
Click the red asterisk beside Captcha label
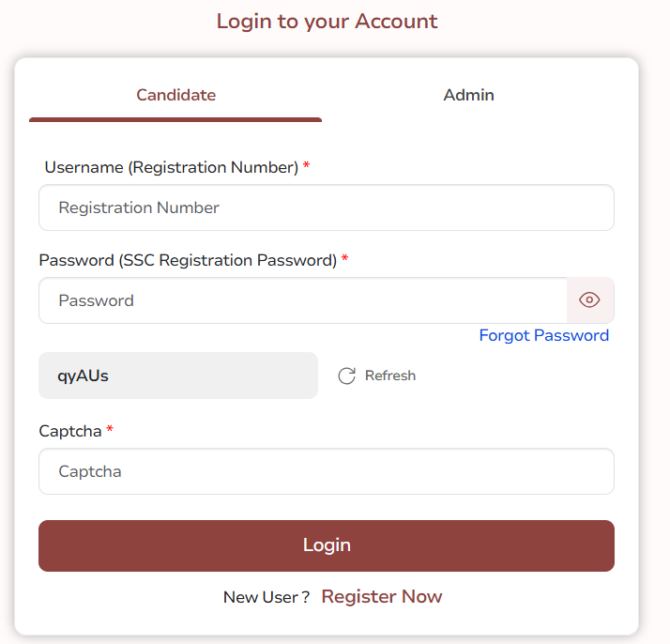pos(110,429)
